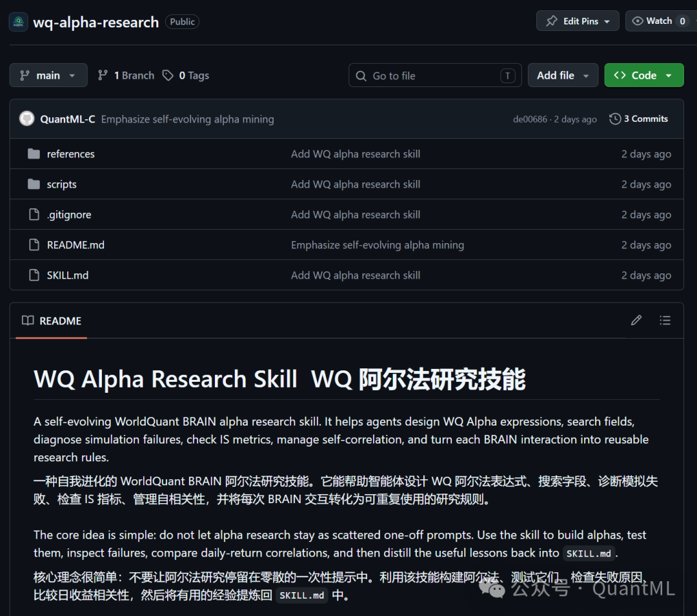Viewport: 697px width, 616px height.
Task: Click the WQ Alpha Research Skill heading
Action: 279,379
